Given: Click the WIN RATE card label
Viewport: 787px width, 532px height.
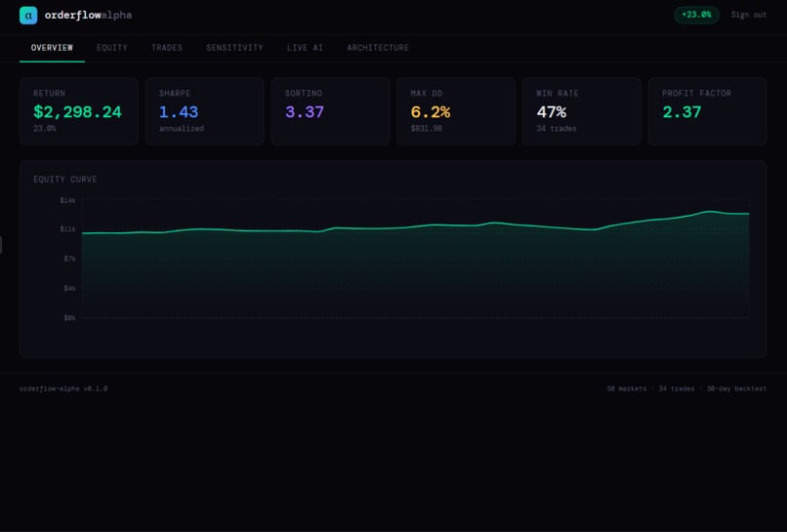Looking at the screenshot, I should [558, 94].
